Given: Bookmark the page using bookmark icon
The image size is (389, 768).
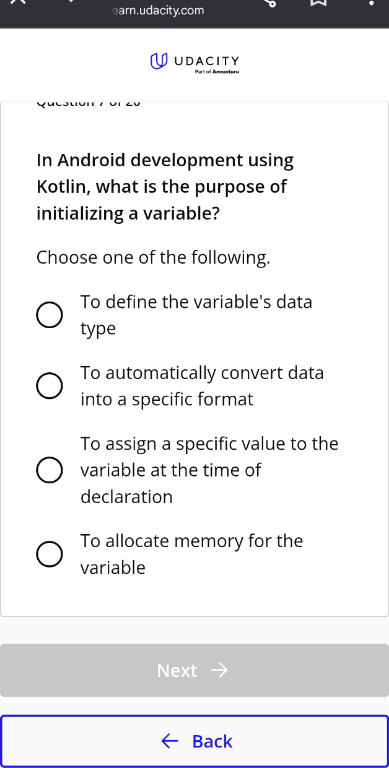Looking at the screenshot, I should pos(318,2).
